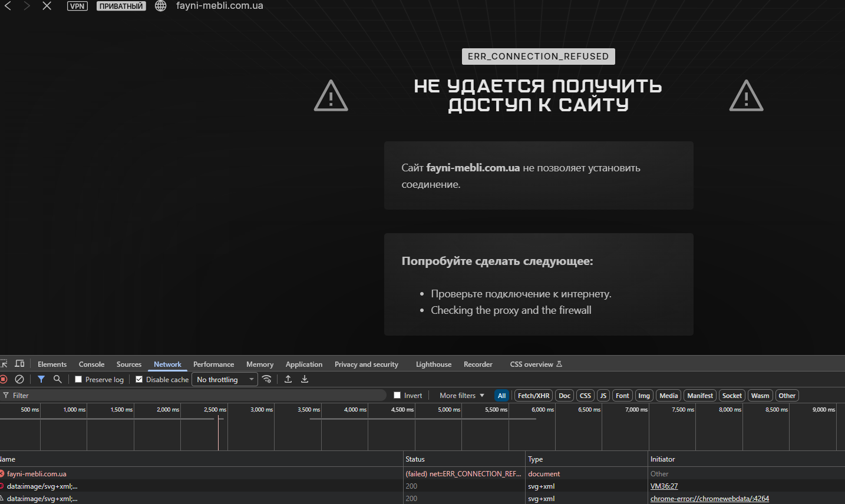
Task: Open the Performance tab
Action: (213, 364)
